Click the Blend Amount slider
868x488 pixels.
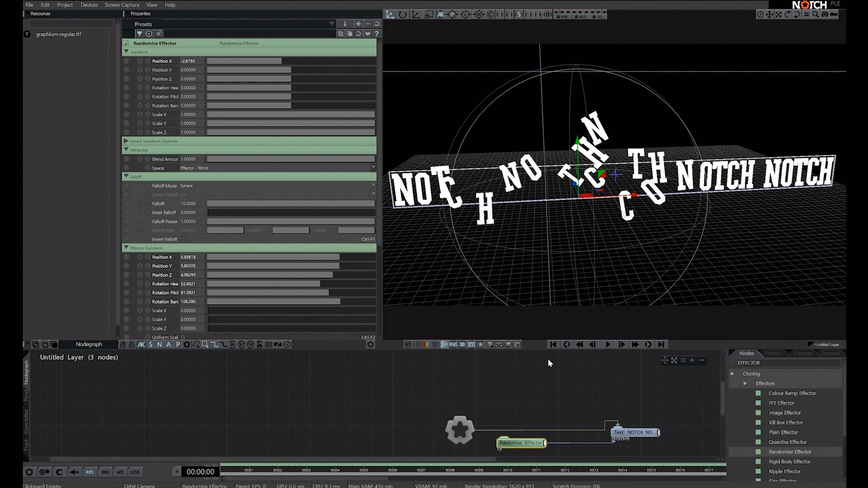(291, 159)
